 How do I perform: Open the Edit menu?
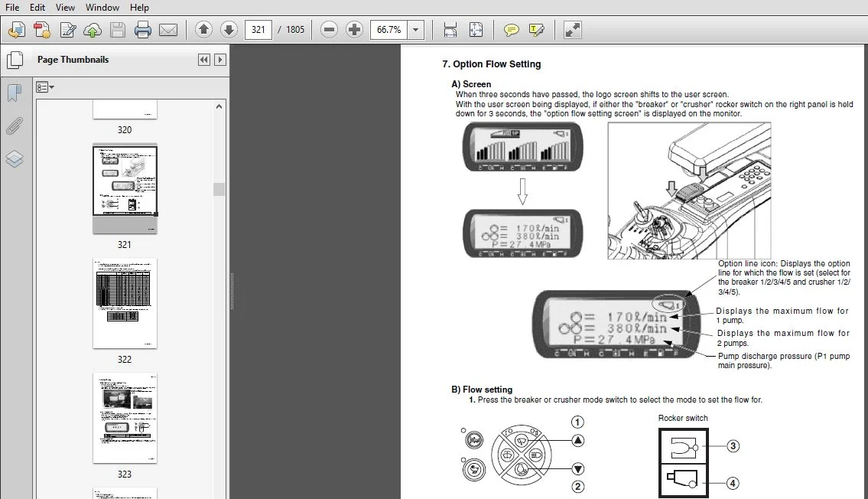tap(37, 7)
